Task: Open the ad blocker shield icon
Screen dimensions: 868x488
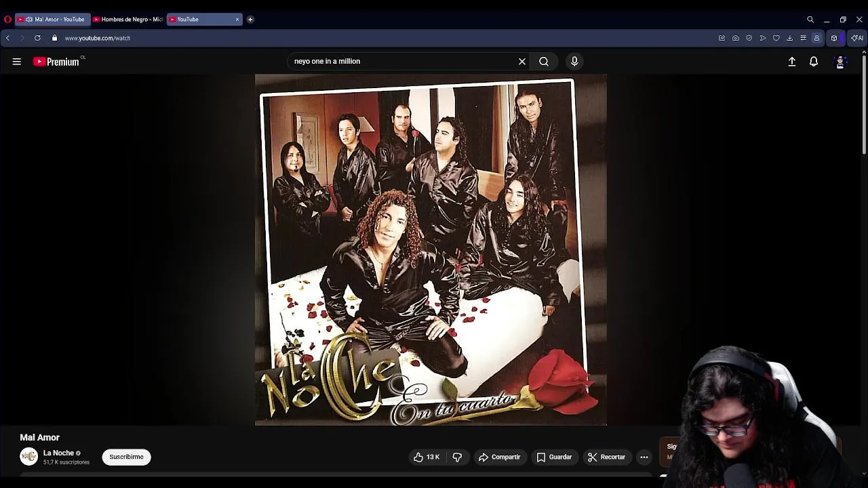Action: tap(749, 38)
